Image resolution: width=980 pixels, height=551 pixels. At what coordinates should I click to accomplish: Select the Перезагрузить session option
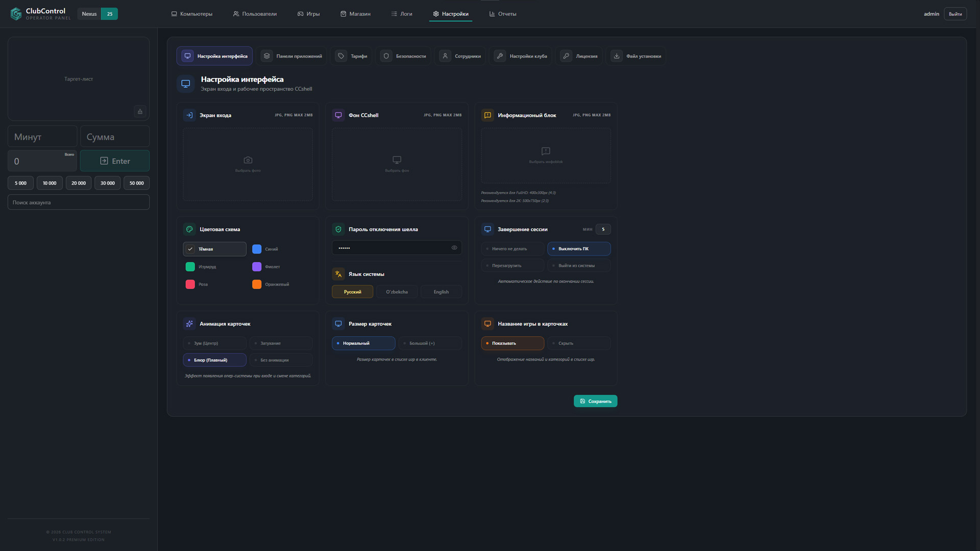(x=512, y=266)
